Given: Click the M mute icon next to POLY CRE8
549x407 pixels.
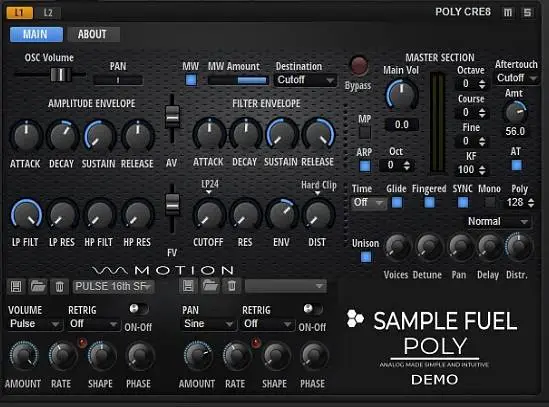Looking at the screenshot, I should (x=508, y=13).
